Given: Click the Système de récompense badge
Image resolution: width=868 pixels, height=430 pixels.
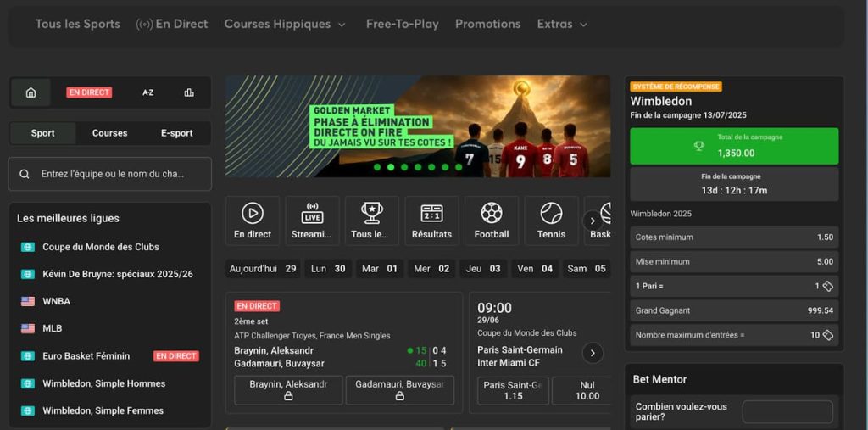Looking at the screenshot, I should 676,87.
